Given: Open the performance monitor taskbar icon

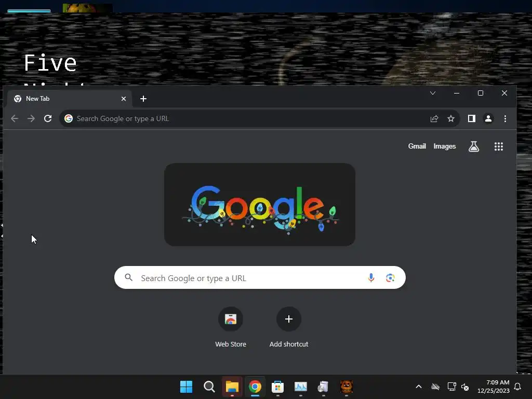Looking at the screenshot, I should 301,387.
